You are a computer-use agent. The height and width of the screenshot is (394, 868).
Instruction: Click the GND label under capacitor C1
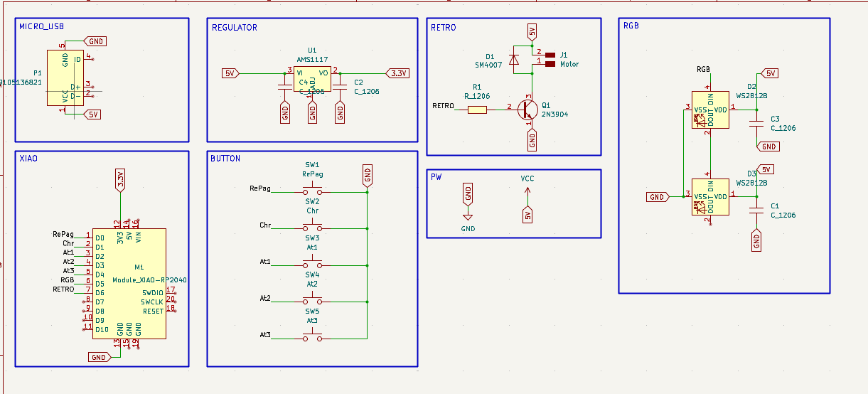(x=756, y=240)
